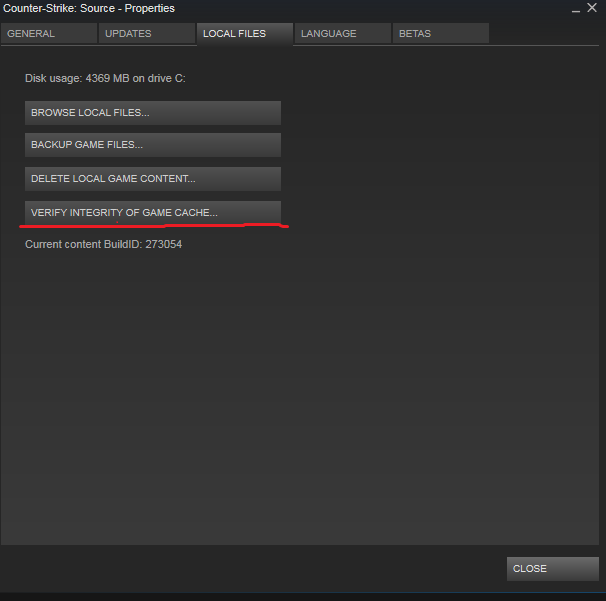Open the Updates tab
606x601 pixels.
coord(147,34)
